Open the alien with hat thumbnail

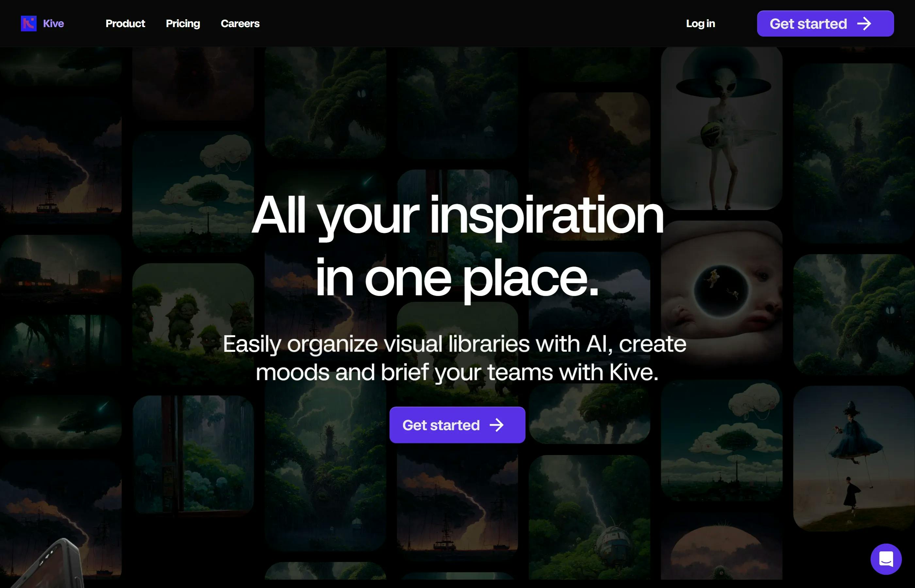[722, 128]
